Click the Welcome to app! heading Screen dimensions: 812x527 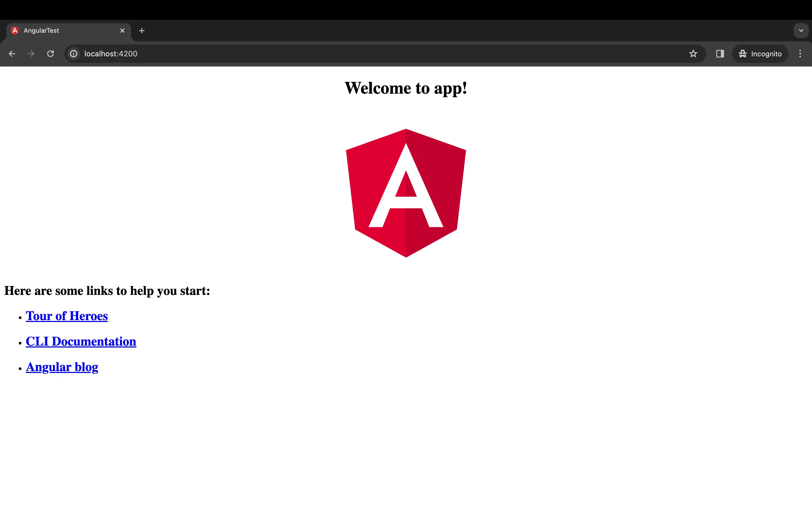(x=406, y=88)
